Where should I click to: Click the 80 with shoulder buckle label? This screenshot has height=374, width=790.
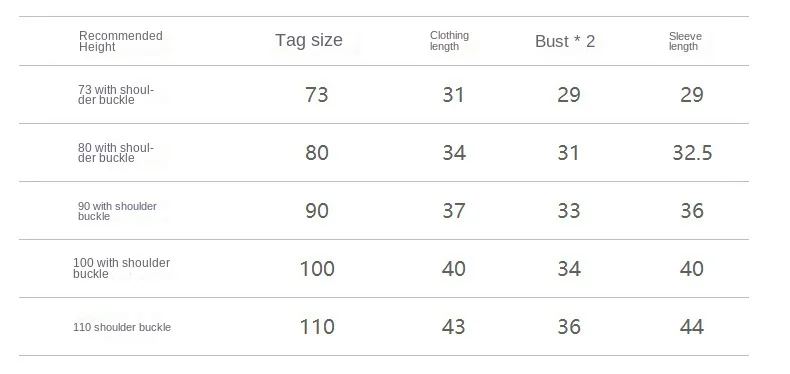[116, 153]
